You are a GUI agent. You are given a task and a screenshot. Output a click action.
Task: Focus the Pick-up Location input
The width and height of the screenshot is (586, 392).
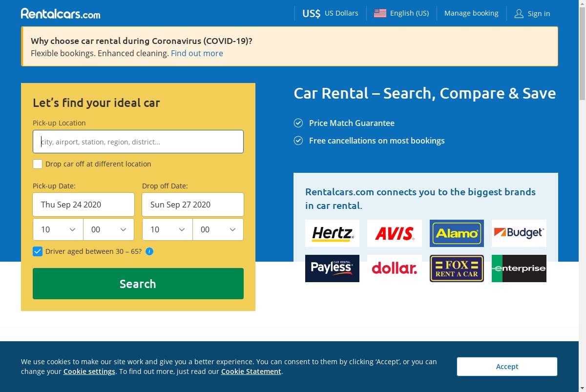(138, 142)
